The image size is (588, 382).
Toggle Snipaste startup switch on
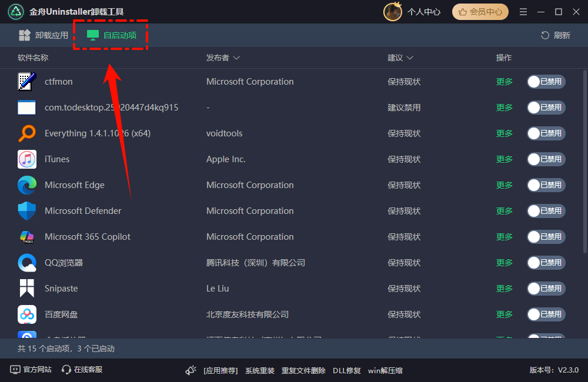(x=546, y=289)
